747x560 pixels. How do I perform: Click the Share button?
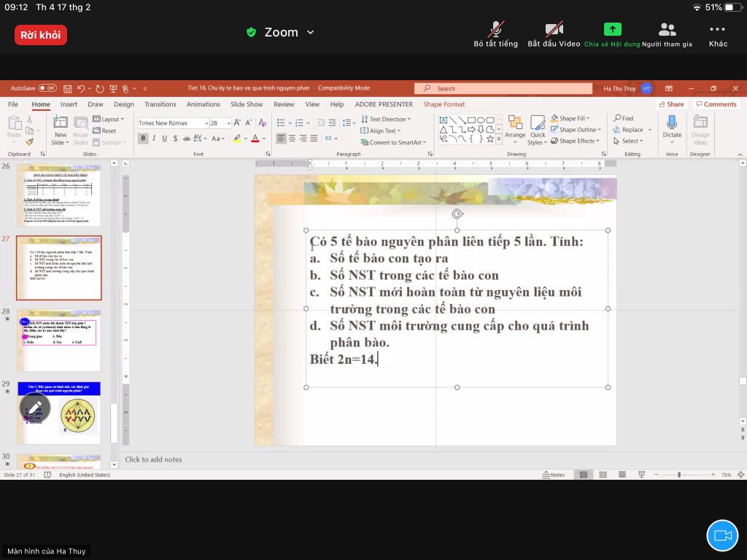point(671,104)
